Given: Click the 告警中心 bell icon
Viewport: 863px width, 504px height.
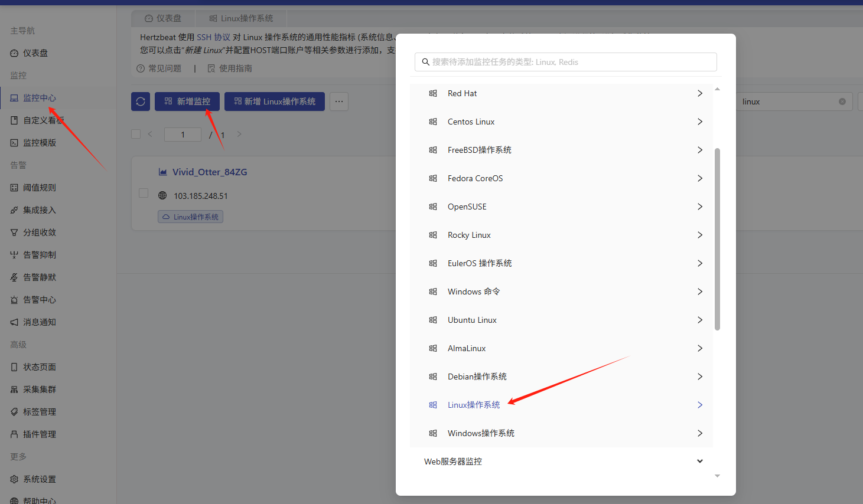Looking at the screenshot, I should pyautogui.click(x=14, y=300).
